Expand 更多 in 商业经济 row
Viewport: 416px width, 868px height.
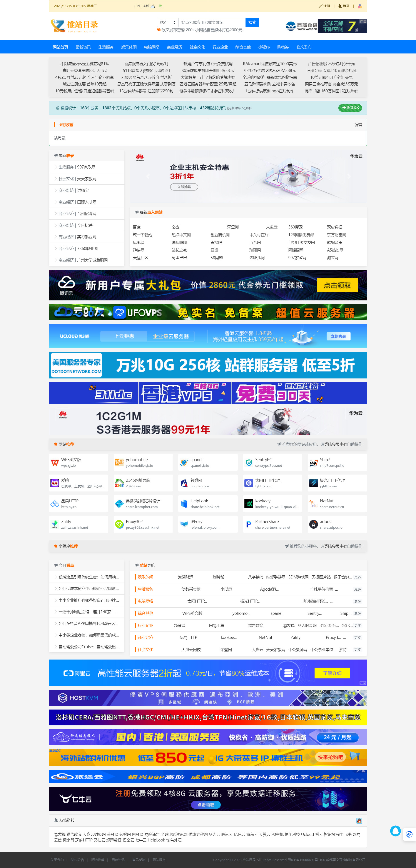pyautogui.click(x=357, y=638)
